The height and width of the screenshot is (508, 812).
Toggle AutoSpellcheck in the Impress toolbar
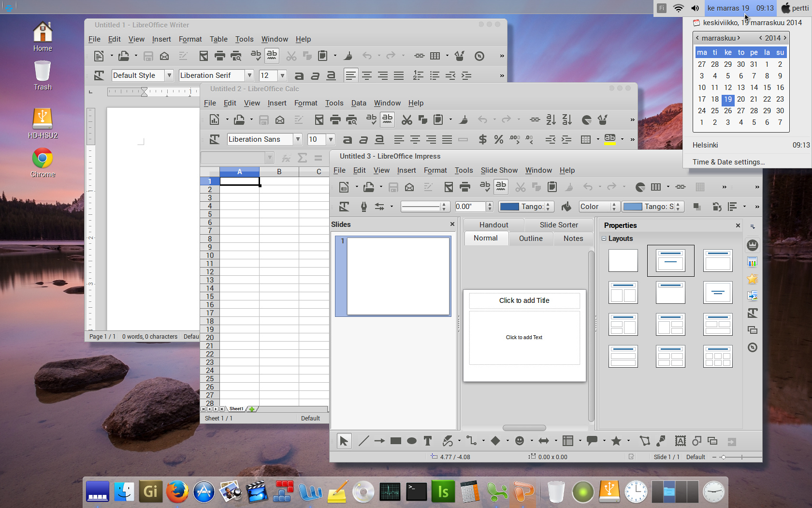pos(501,187)
